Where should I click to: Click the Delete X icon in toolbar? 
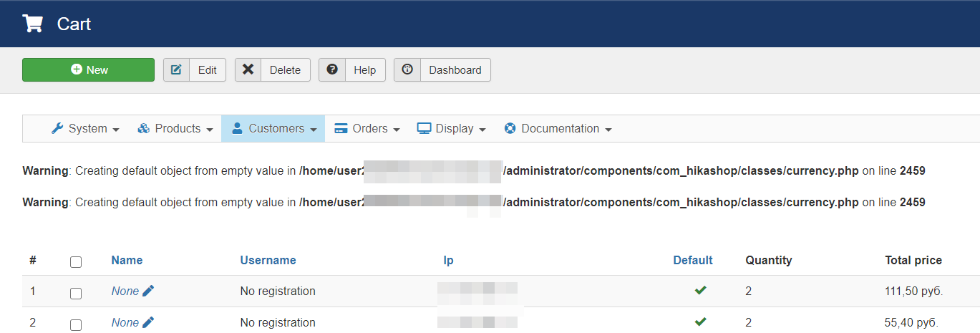tap(248, 70)
